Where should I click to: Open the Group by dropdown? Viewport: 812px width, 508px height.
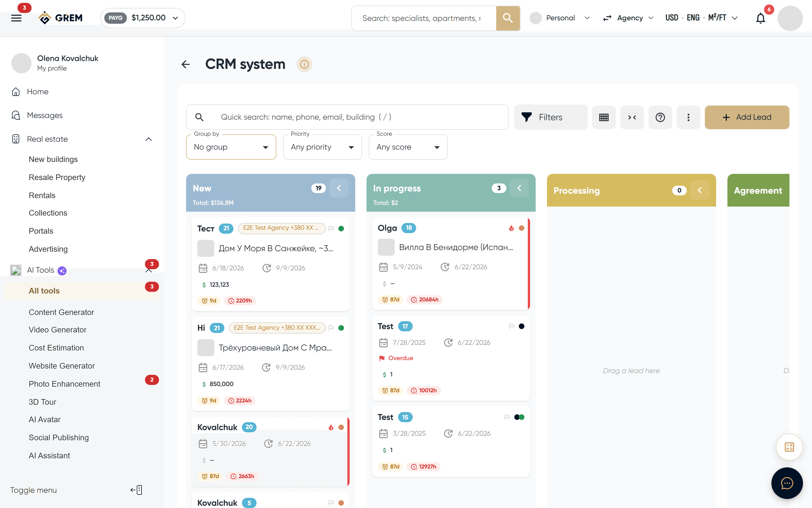coord(231,147)
